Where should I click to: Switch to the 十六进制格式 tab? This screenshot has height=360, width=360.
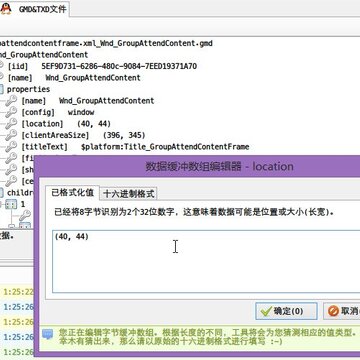point(129,194)
